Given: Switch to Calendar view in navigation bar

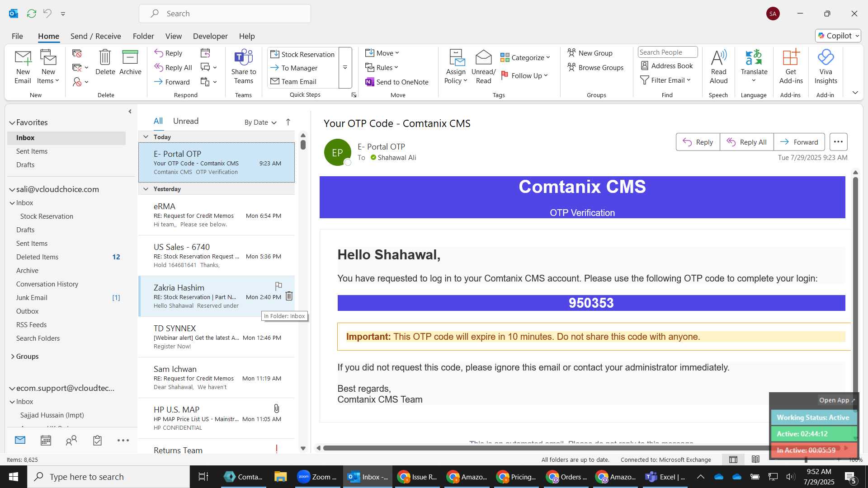Looking at the screenshot, I should point(46,441).
